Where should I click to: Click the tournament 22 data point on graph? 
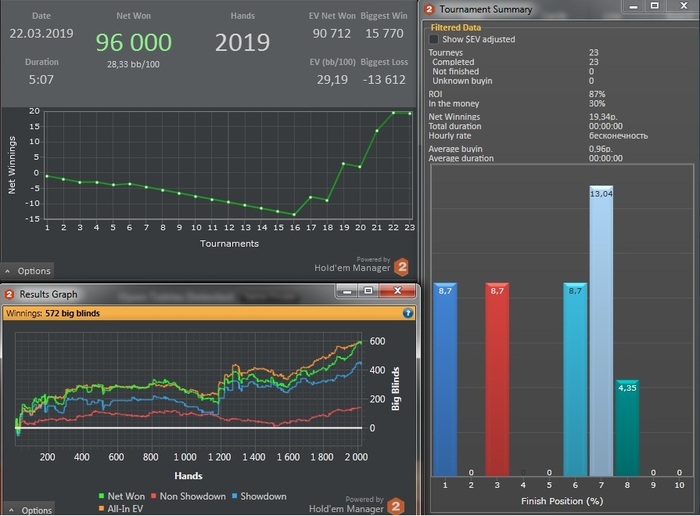(393, 113)
